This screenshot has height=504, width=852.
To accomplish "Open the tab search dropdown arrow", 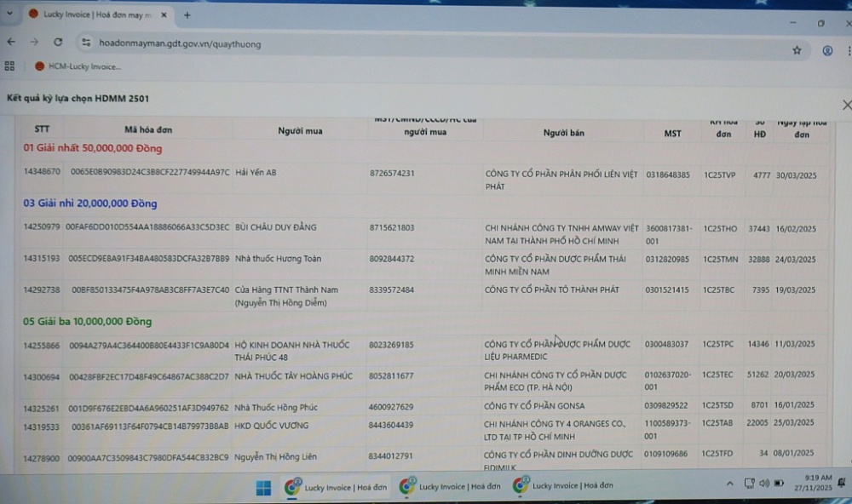I will click(x=9, y=14).
